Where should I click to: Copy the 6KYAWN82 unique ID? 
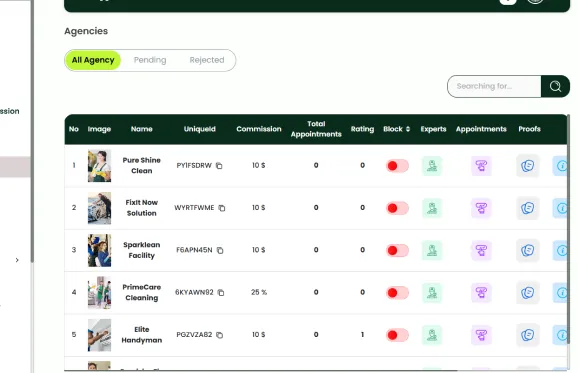click(221, 293)
